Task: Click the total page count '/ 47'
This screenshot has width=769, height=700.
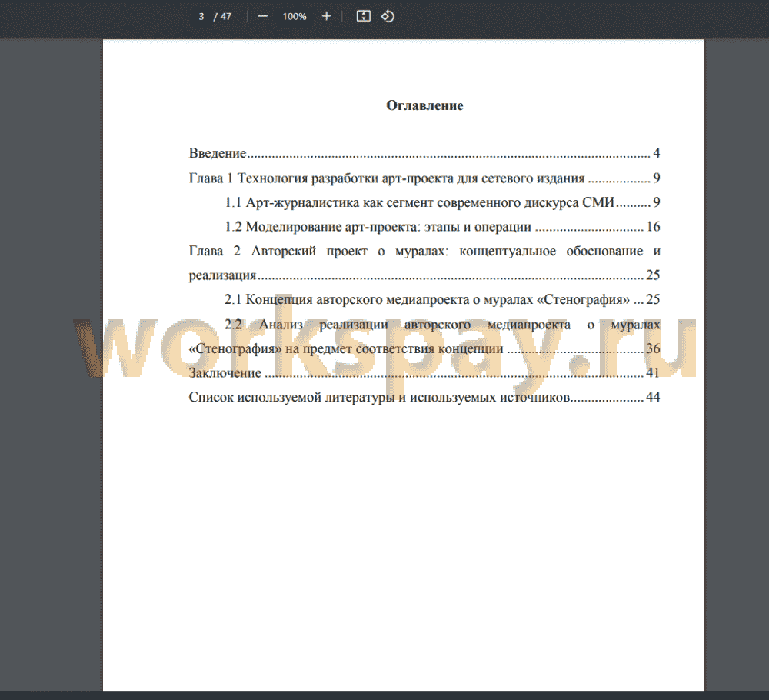Action: click(x=223, y=16)
